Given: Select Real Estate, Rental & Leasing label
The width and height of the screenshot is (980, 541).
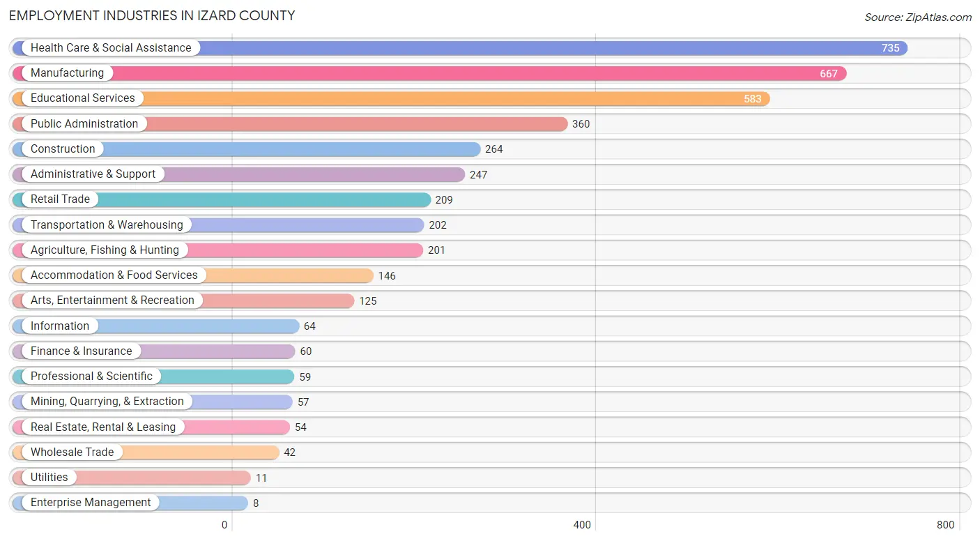Looking at the screenshot, I should tap(103, 427).
